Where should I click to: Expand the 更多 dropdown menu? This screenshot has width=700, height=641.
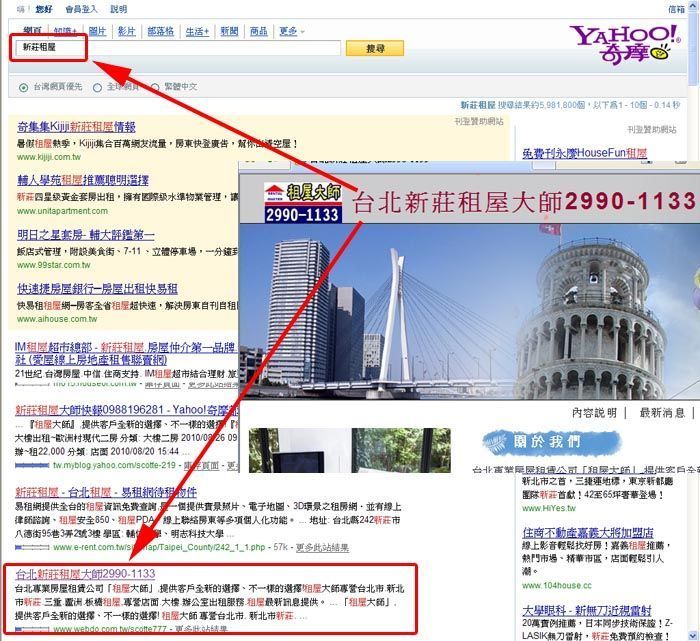[292, 31]
